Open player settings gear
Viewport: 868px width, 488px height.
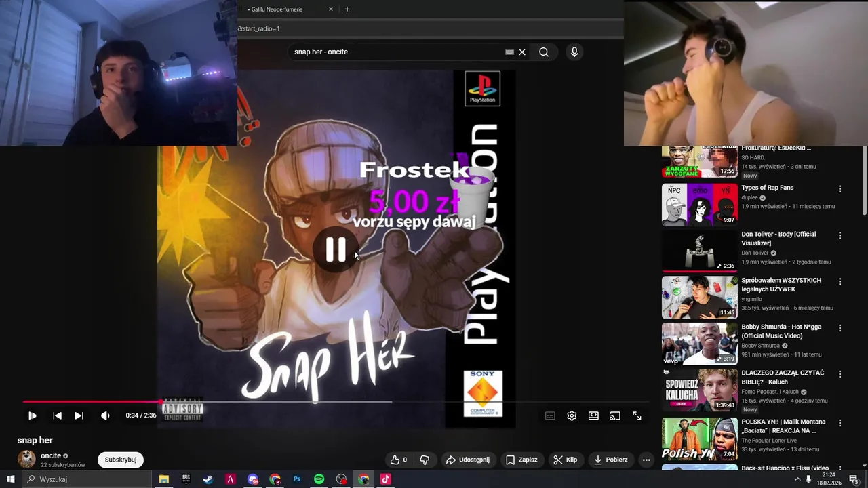pos(572,415)
